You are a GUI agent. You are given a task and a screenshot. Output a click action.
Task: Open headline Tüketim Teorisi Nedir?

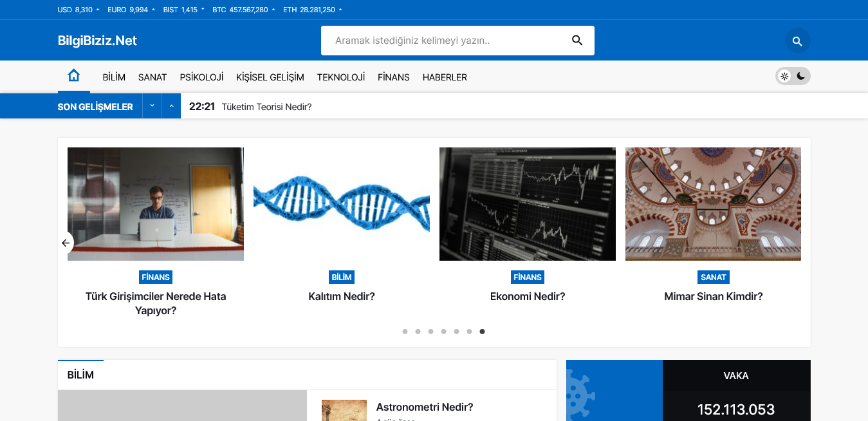(x=266, y=107)
